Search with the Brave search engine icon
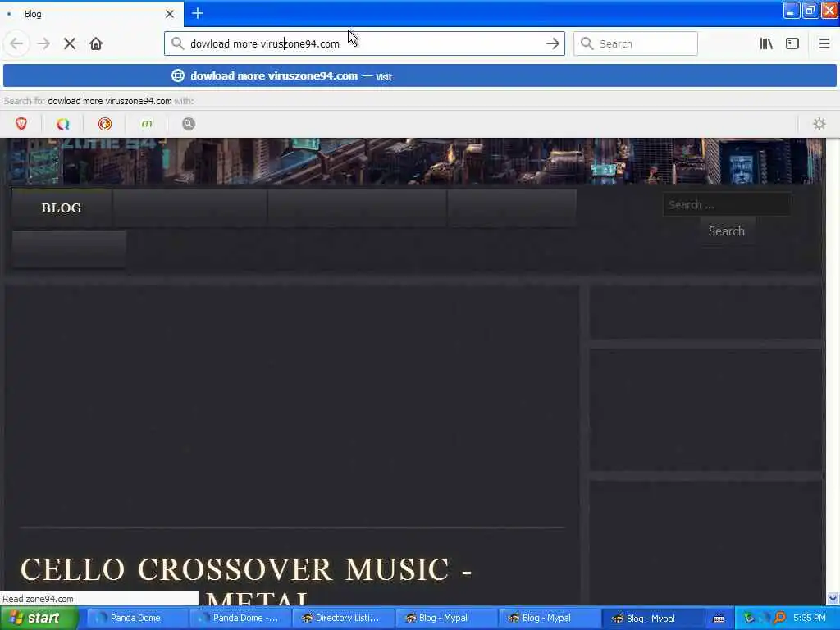 pos(21,124)
